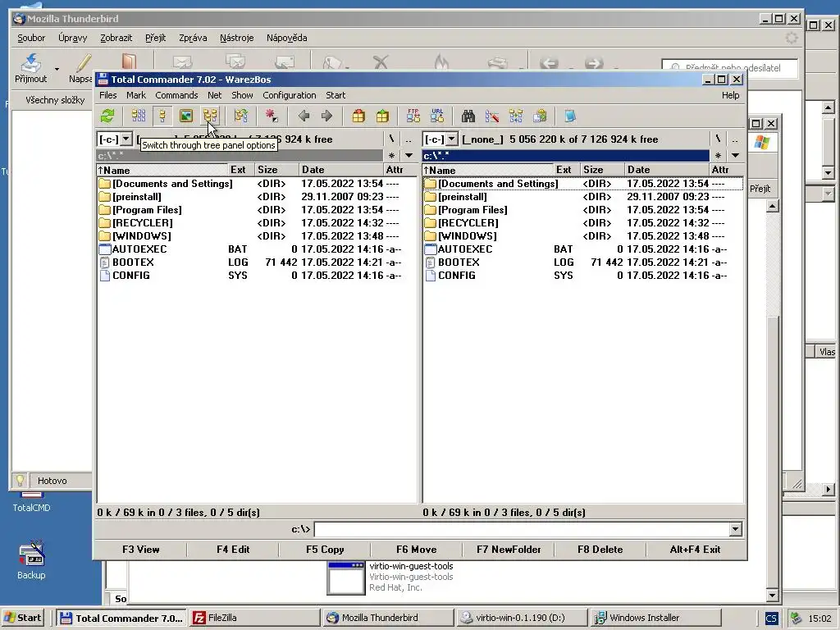Open the multi-rename tool icon
The width and height of the screenshot is (840, 630).
492,116
